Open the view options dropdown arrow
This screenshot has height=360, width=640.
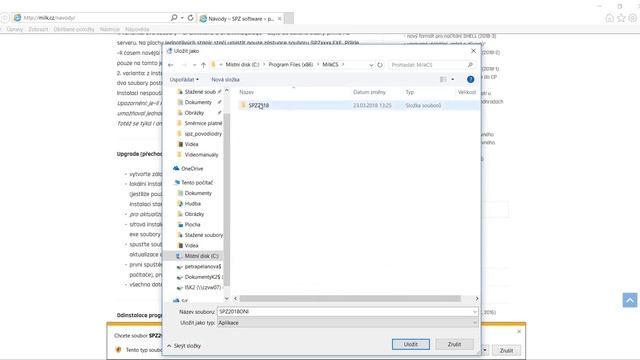[x=453, y=80]
